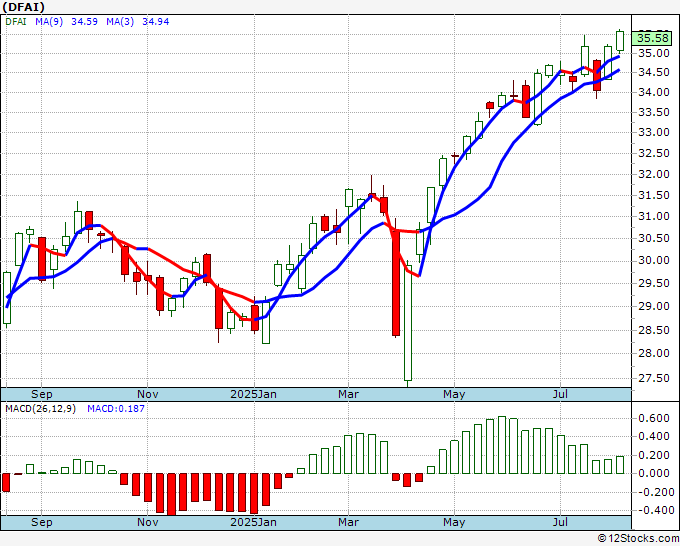Image resolution: width=680 pixels, height=546 pixels.
Task: Click the DFAI legend label
Action: [16, 22]
